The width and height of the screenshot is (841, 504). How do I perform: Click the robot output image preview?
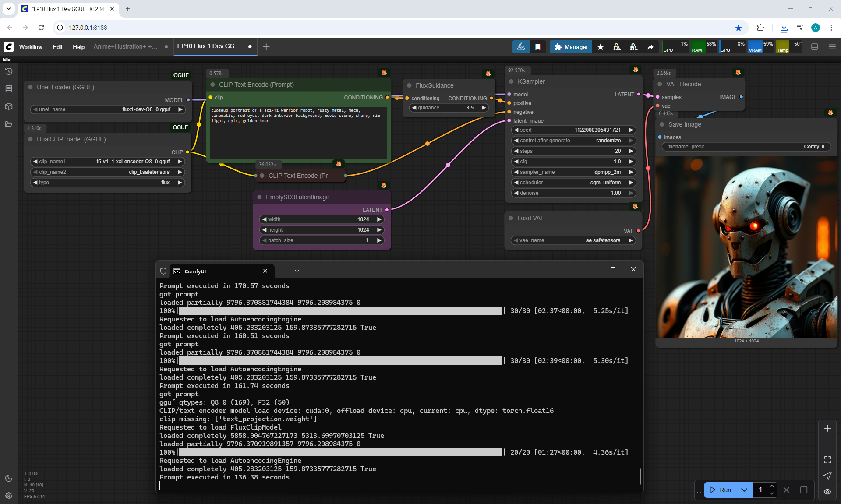[x=746, y=247]
